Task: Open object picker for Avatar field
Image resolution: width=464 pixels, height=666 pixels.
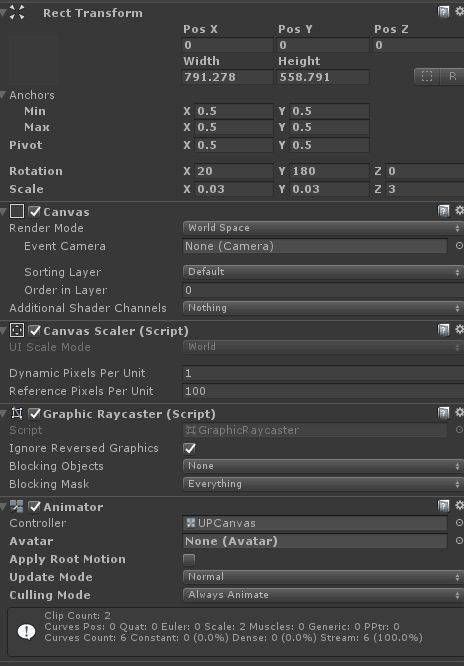Action: point(459,541)
